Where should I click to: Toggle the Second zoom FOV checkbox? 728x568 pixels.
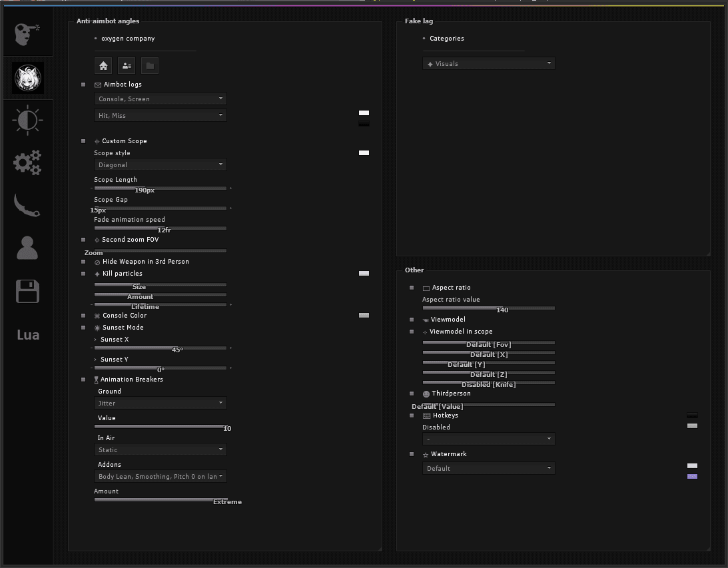(x=83, y=240)
